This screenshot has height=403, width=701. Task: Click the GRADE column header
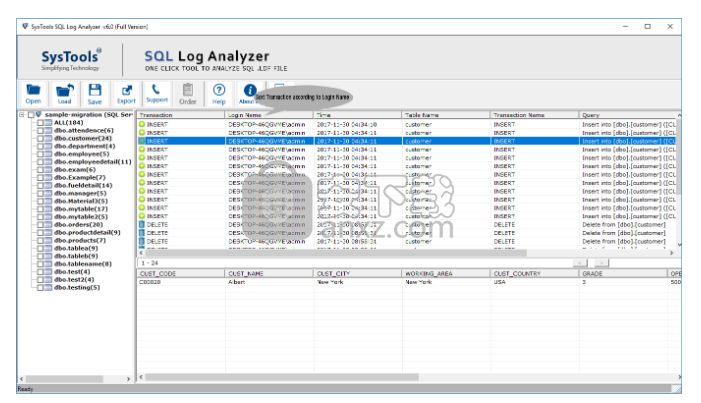click(623, 273)
